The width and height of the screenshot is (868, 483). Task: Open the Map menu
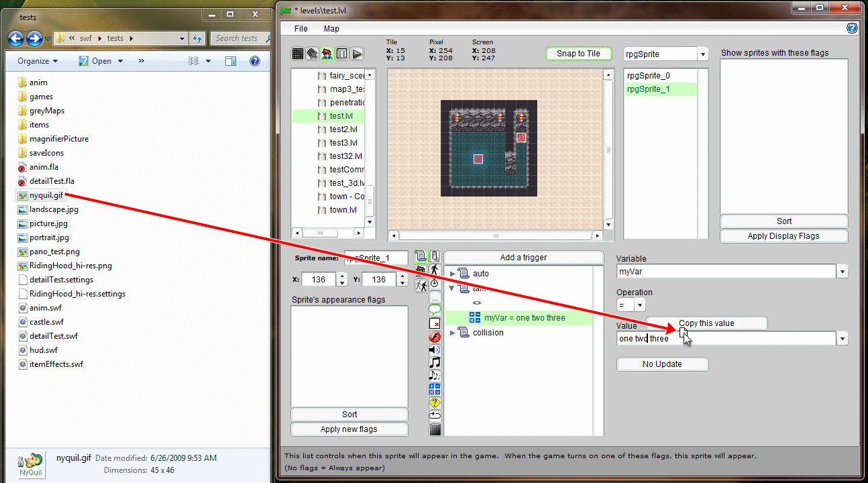[x=331, y=29]
